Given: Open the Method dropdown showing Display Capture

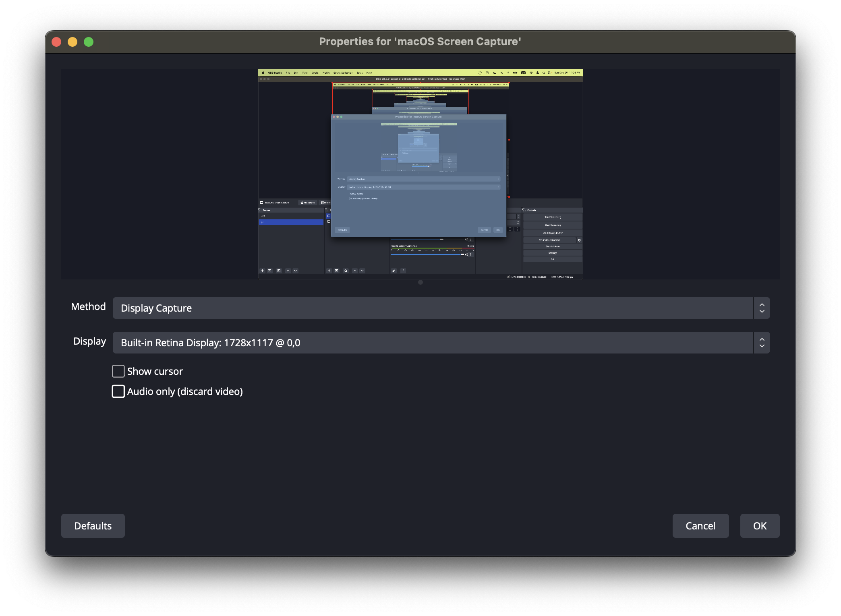Looking at the screenshot, I should [433, 308].
